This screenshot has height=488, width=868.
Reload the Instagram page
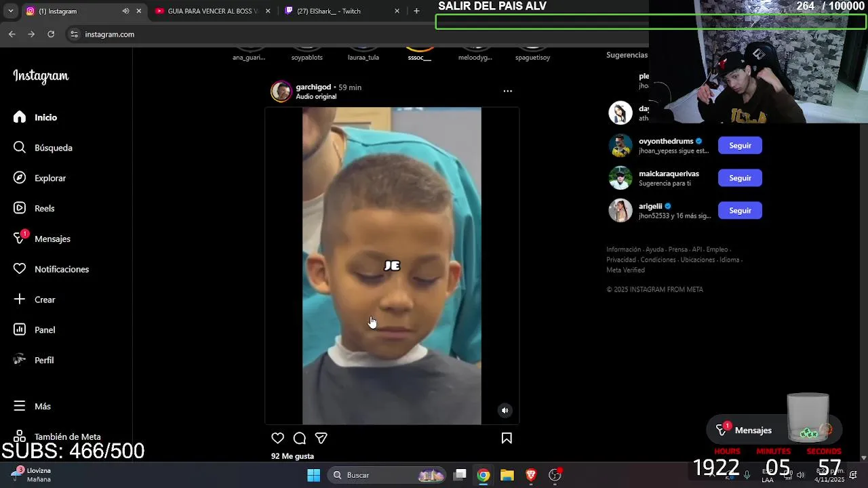pos(51,34)
